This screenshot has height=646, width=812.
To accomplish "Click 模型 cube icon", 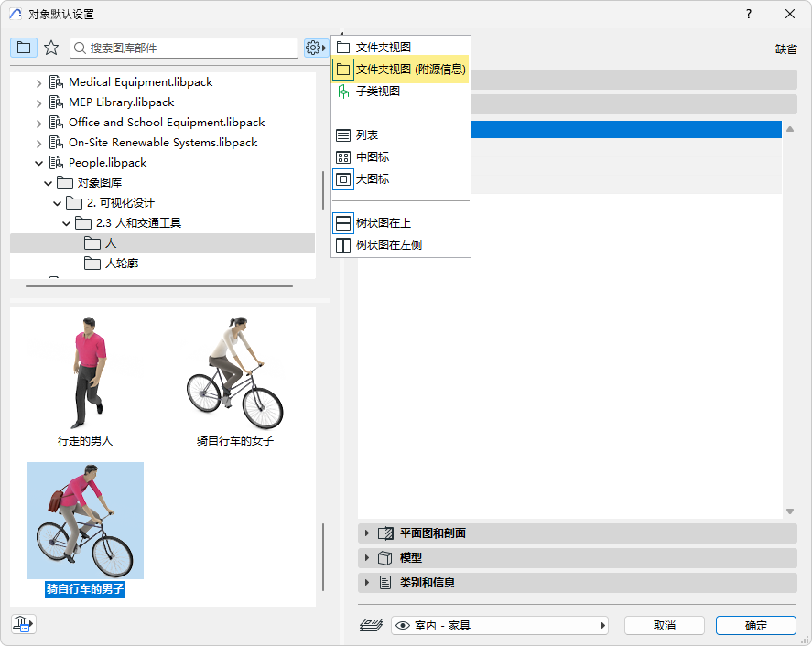I will point(384,558).
